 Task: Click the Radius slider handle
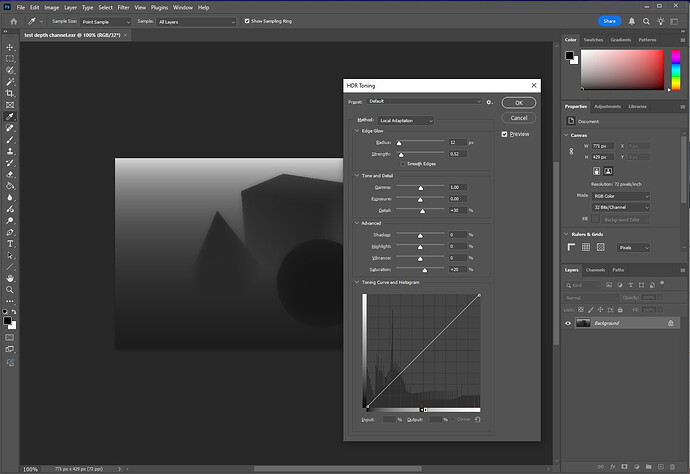click(x=399, y=143)
